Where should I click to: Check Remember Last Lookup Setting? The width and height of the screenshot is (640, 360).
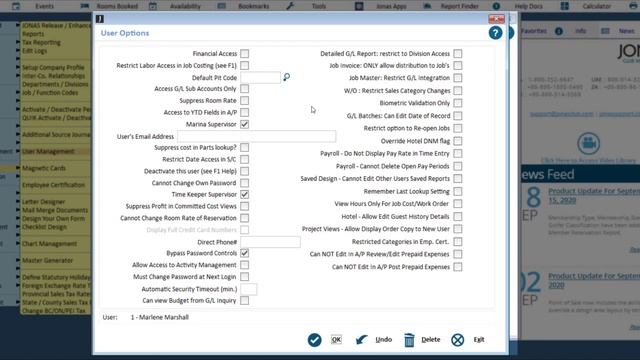tap(458, 191)
